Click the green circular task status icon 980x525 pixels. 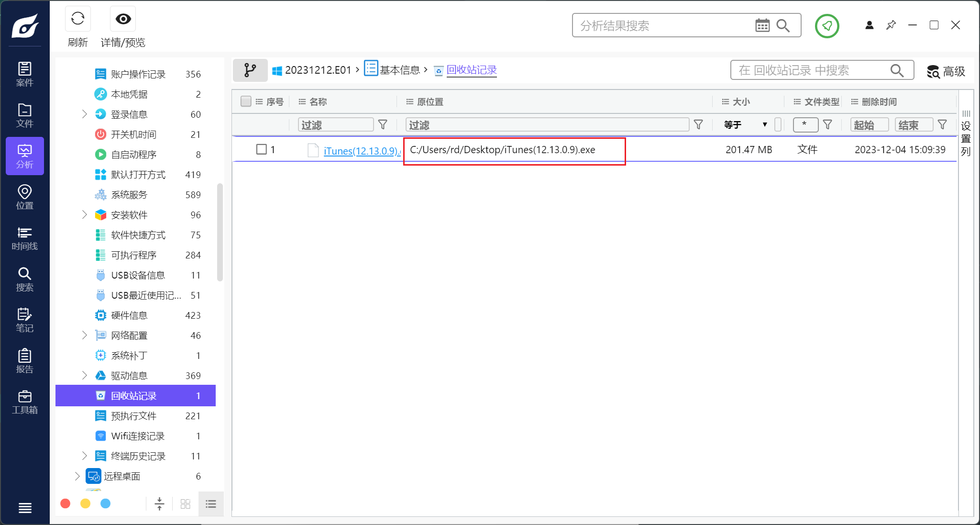[827, 26]
